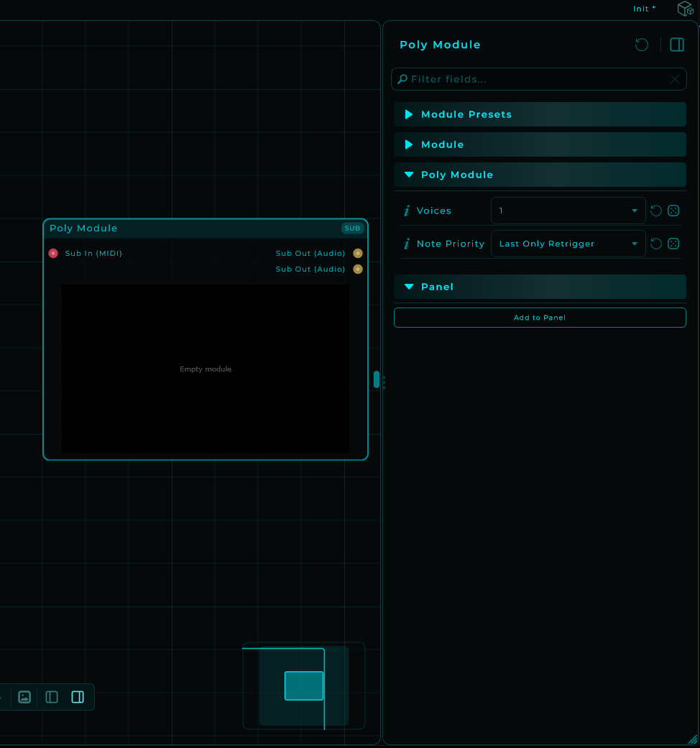Viewport: 700px width, 748px height.
Task: Click the search magnifier icon
Action: [402, 79]
